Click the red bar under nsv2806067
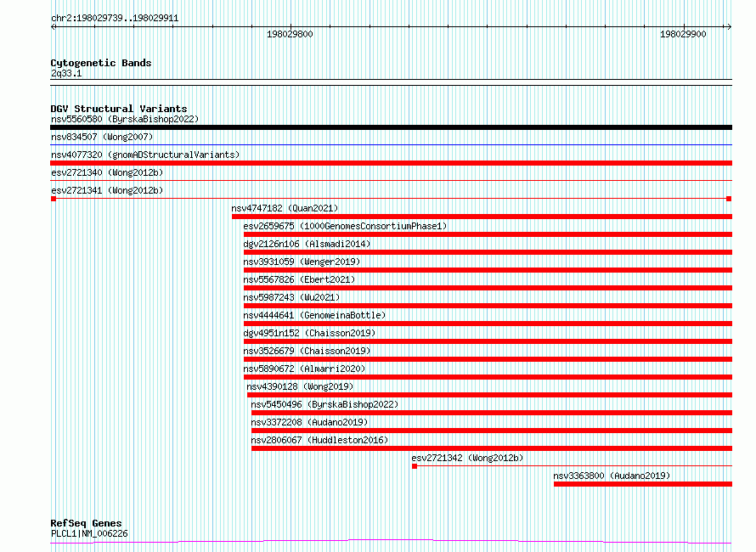 [492, 448]
